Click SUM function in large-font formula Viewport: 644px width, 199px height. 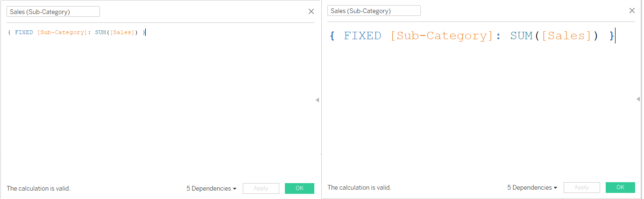coord(522,36)
